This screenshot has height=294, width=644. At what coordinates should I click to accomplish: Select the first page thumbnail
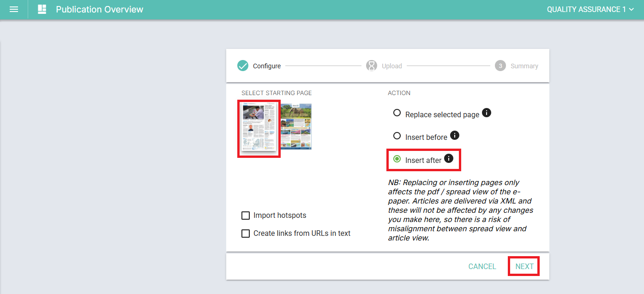pyautogui.click(x=259, y=127)
